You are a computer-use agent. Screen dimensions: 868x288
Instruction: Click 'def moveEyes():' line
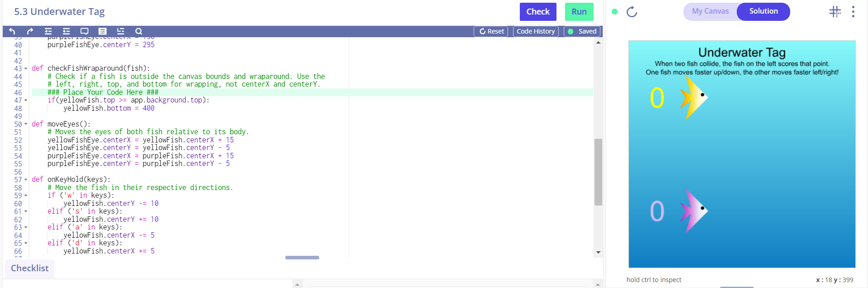(x=61, y=124)
